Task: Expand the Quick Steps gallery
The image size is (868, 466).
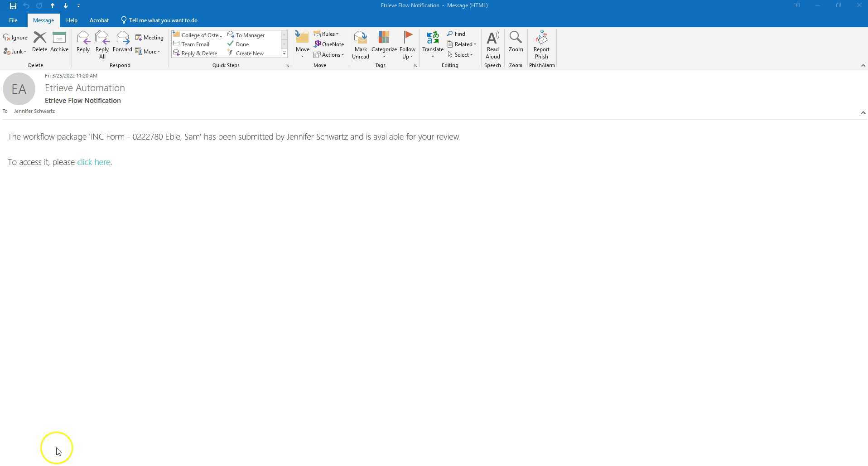Action: point(284,53)
